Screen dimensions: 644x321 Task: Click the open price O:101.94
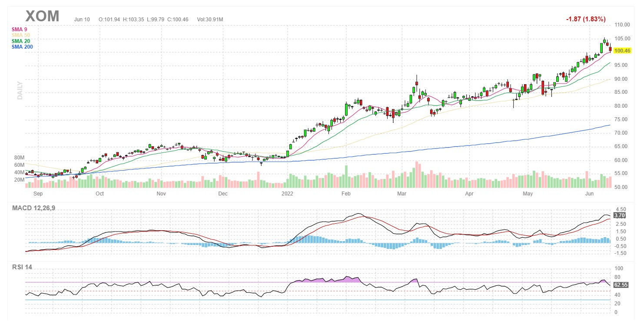[110, 20]
